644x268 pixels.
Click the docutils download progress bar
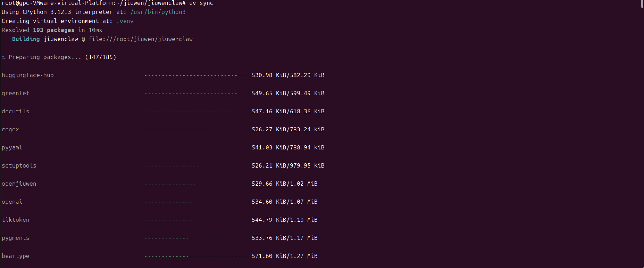pos(196,111)
